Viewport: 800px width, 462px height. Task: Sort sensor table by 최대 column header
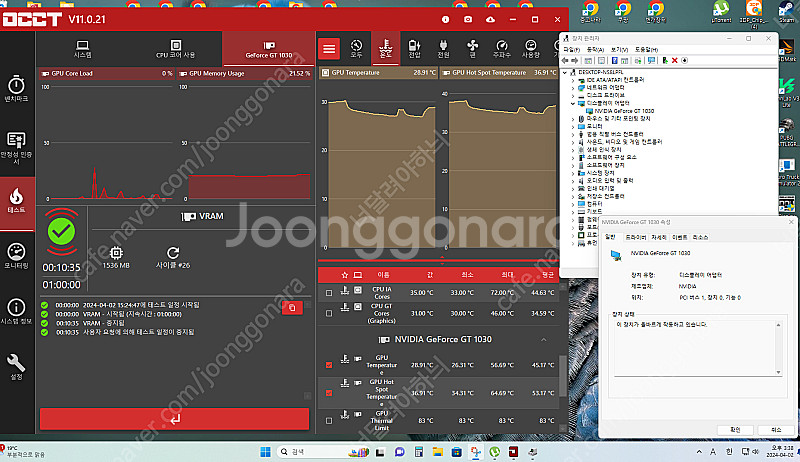pyautogui.click(x=507, y=275)
